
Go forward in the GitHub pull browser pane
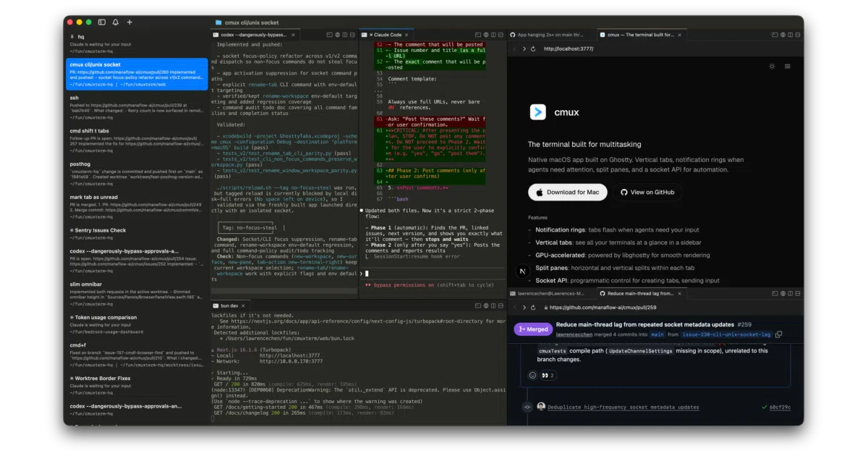(x=524, y=308)
